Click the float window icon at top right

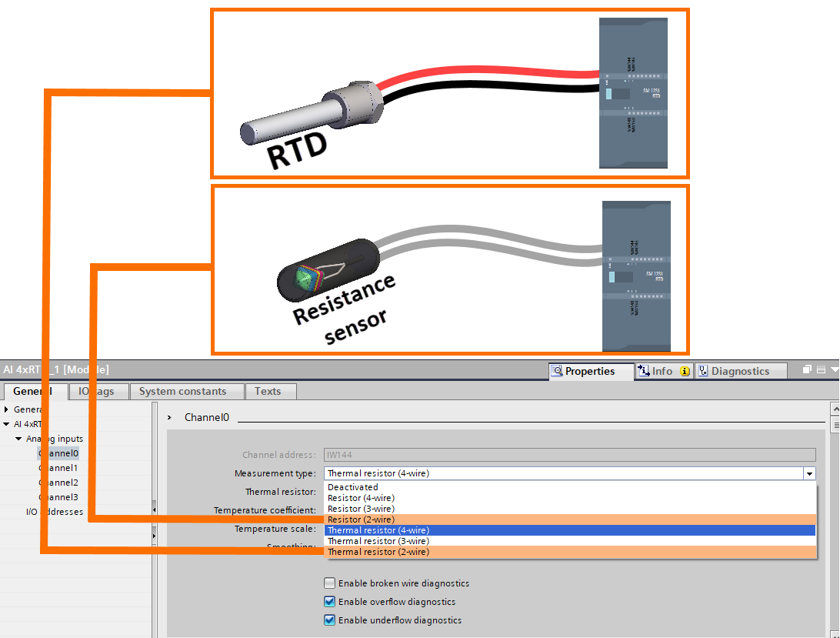807,369
